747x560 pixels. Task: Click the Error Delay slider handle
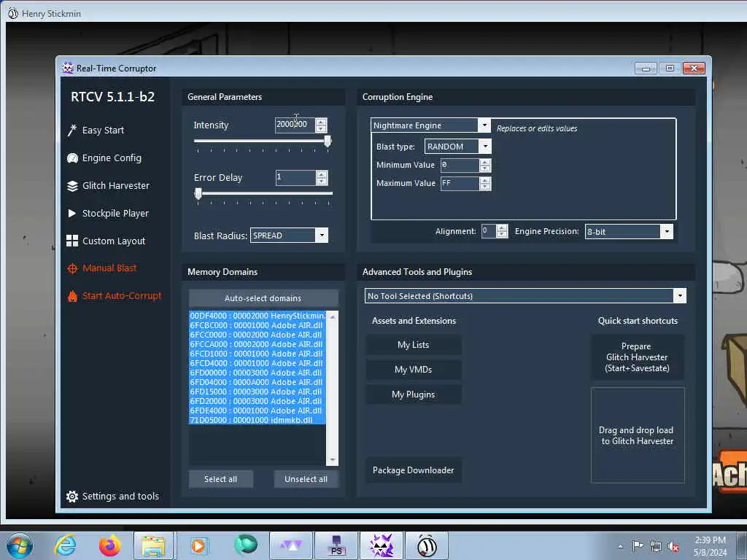point(198,193)
